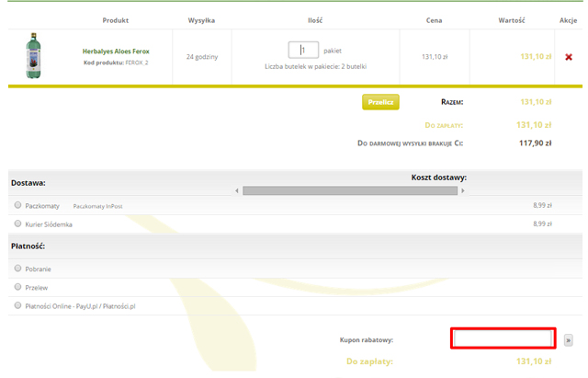Focus the package quantity input field
The height and width of the screenshot is (378, 588).
pyautogui.click(x=303, y=51)
